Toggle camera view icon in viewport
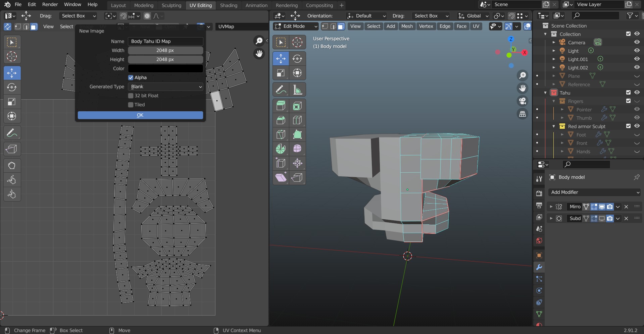This screenshot has width=644, height=334. (523, 101)
